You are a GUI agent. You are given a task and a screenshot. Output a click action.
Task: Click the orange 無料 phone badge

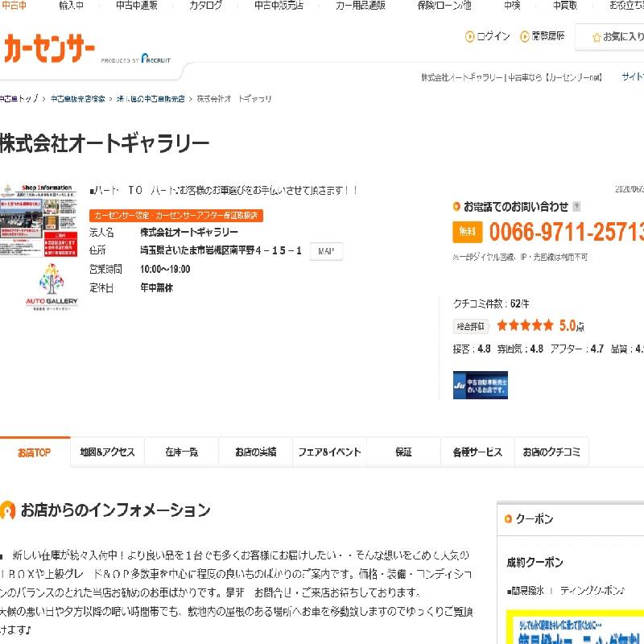click(468, 232)
